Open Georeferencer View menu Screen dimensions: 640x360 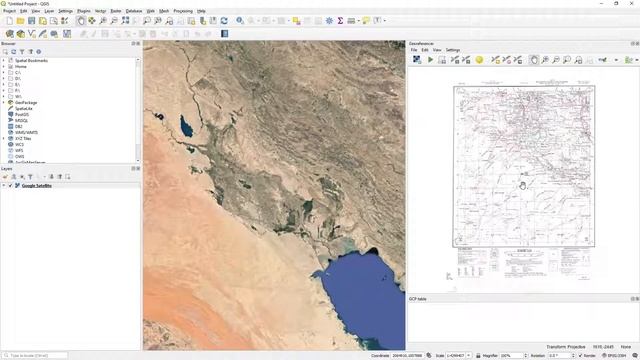coord(437,50)
